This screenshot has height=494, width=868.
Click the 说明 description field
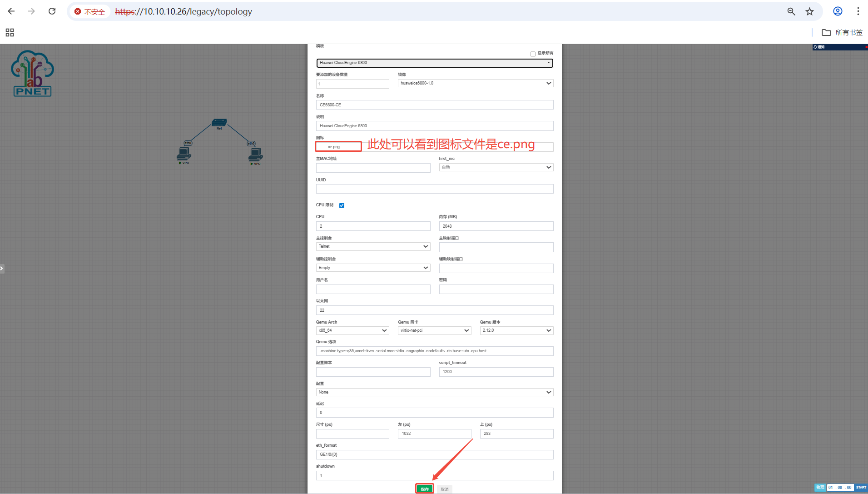(x=435, y=126)
